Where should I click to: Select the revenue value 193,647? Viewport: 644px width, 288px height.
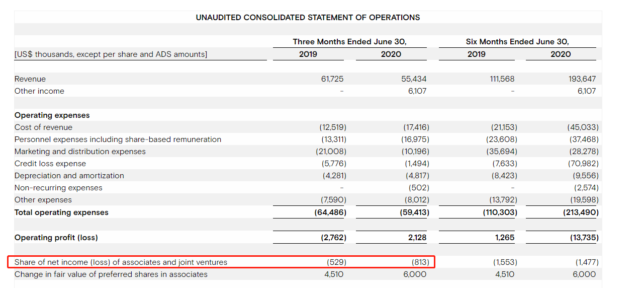coord(583,79)
